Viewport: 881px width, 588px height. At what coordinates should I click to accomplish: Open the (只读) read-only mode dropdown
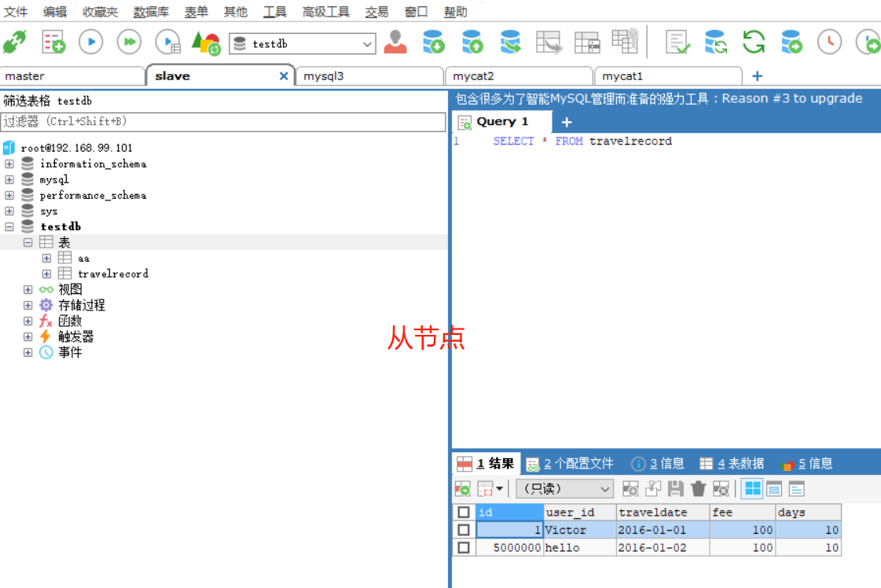click(x=564, y=489)
